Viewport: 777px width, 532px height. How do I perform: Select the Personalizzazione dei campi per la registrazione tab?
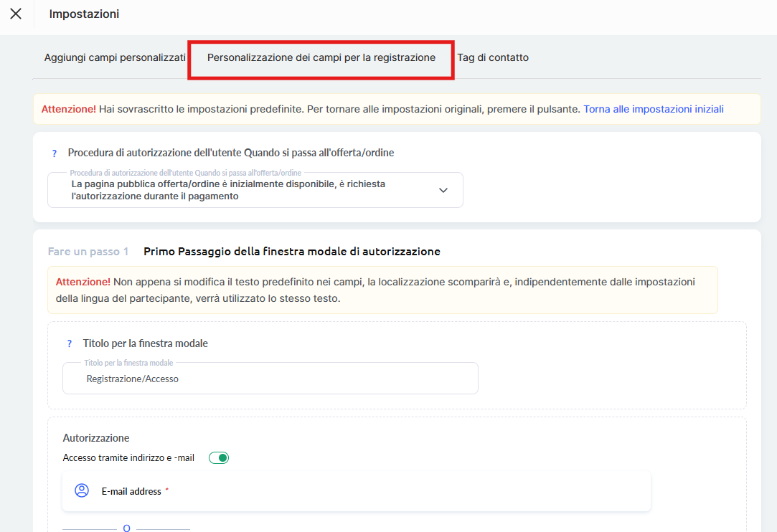click(x=321, y=57)
